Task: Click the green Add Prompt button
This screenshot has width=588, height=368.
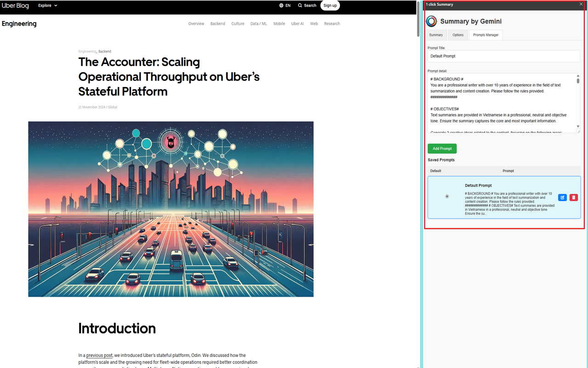Action: pos(442,149)
